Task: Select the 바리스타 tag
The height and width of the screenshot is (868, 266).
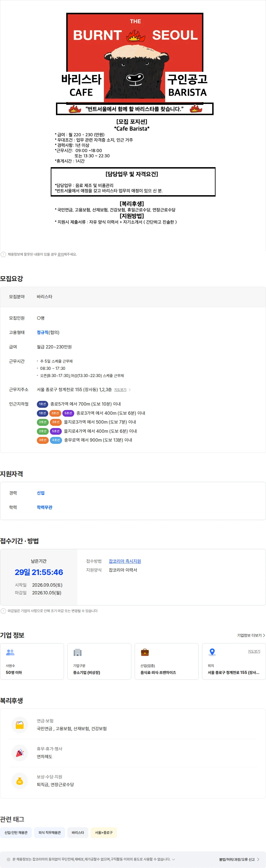Action: tap(78, 832)
